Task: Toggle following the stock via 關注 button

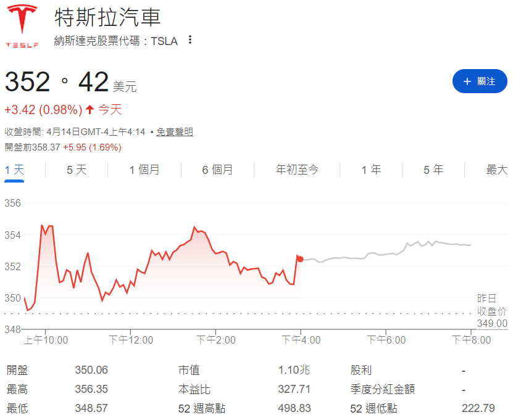Action: (480, 81)
